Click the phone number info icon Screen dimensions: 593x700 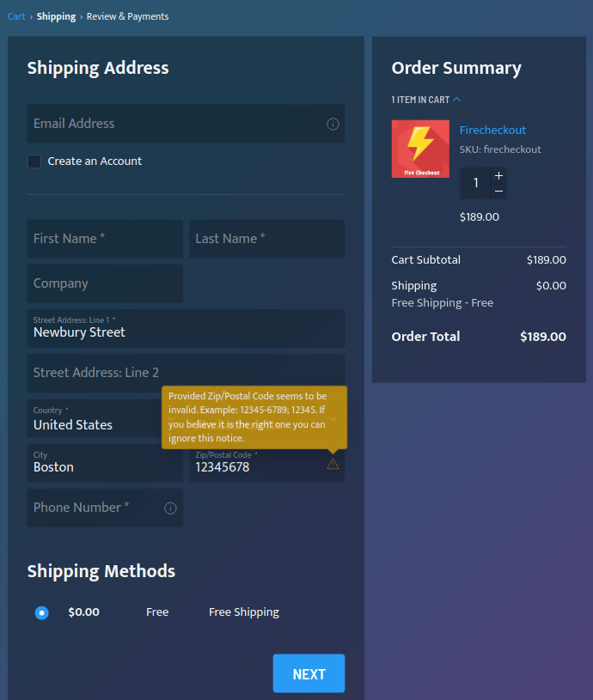point(170,508)
